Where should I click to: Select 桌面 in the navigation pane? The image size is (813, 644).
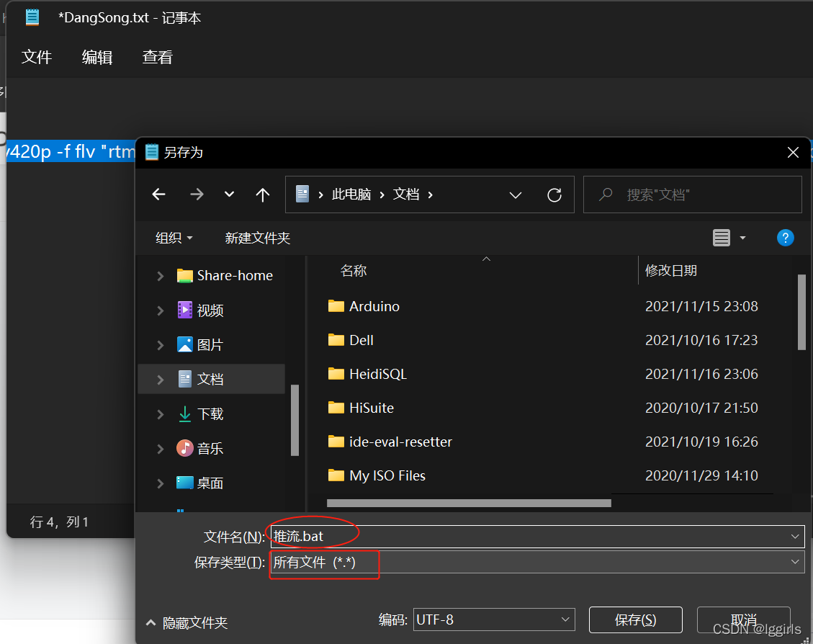(200, 483)
